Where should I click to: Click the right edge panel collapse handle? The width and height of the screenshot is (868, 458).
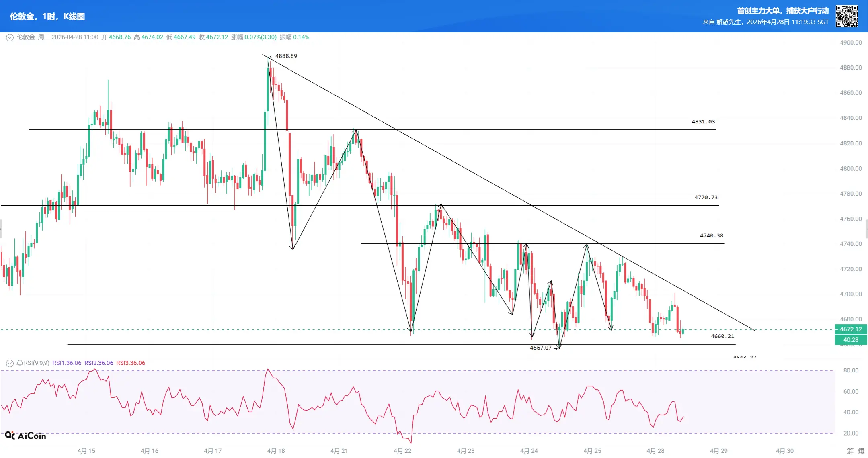click(866, 229)
